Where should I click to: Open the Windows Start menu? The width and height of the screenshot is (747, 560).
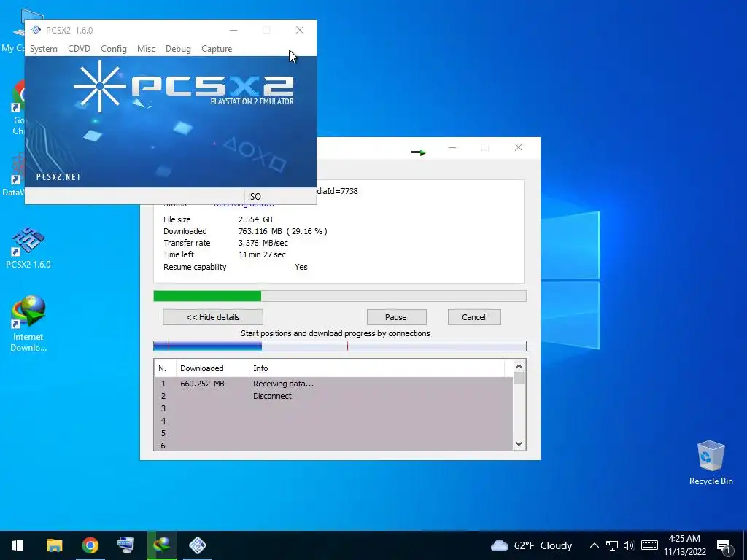[18, 545]
